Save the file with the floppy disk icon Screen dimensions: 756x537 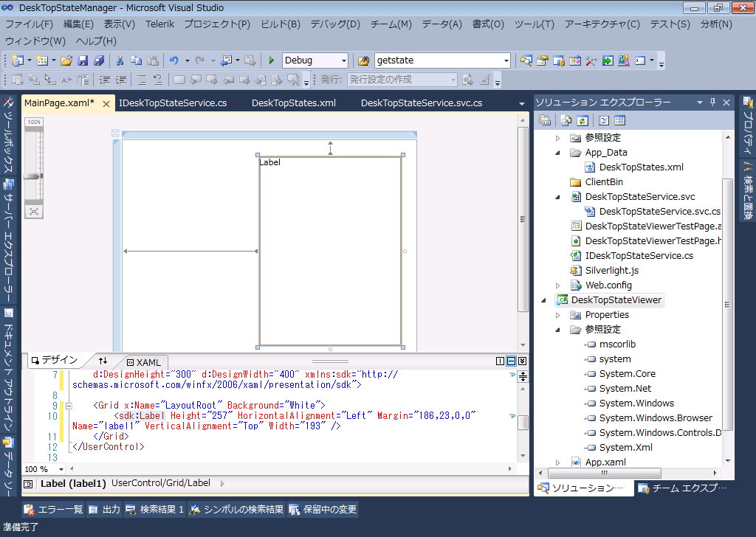(x=83, y=60)
